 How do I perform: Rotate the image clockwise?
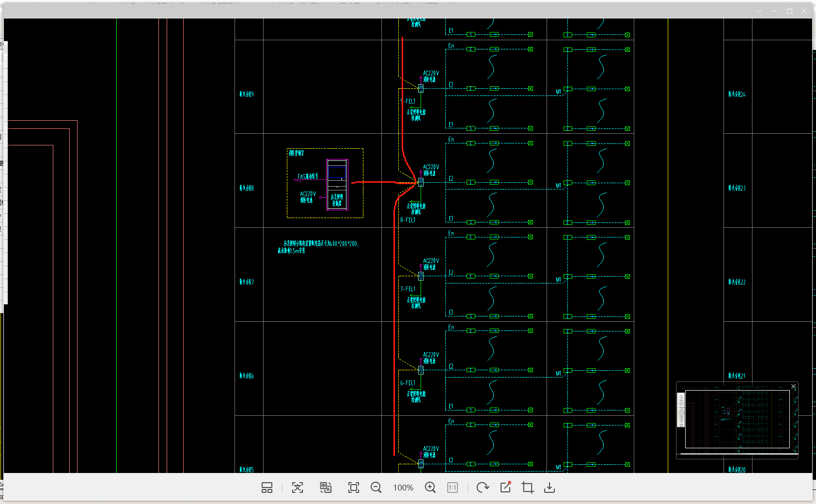483,488
